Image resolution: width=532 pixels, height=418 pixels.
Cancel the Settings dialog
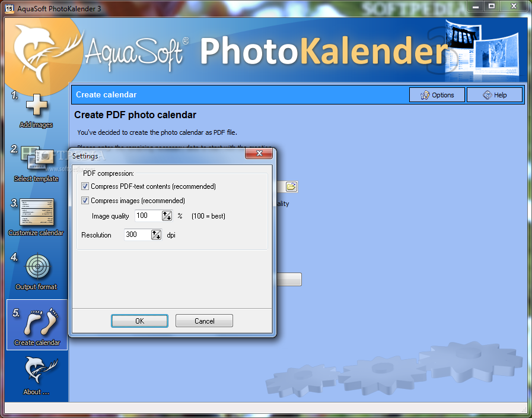coord(204,321)
